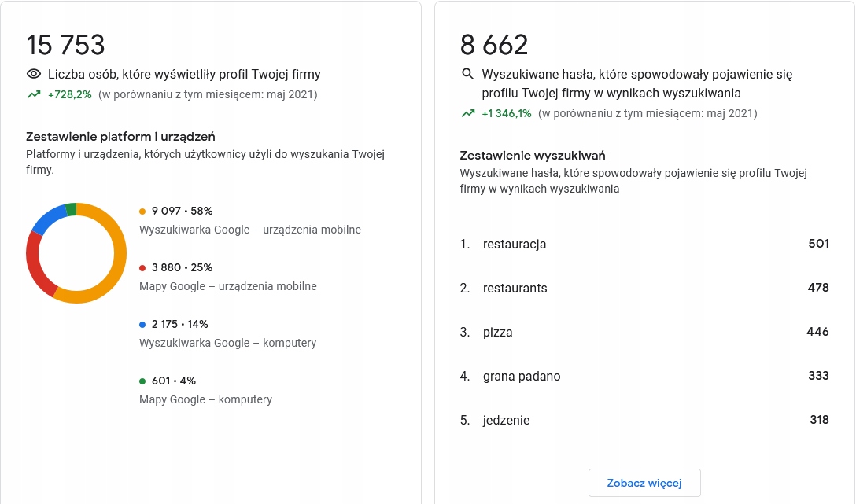
Task: Click the 15 753 profile views total
Action: coord(65,45)
